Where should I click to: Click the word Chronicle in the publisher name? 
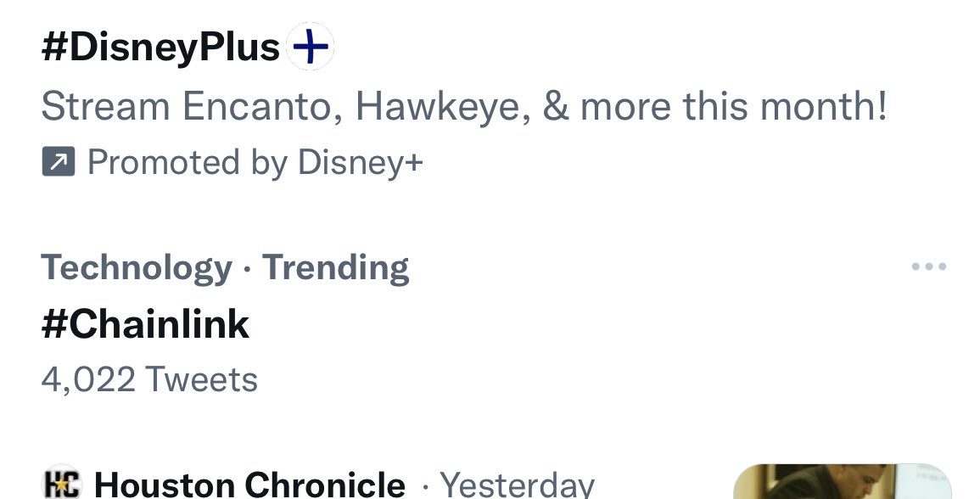pos(324,485)
